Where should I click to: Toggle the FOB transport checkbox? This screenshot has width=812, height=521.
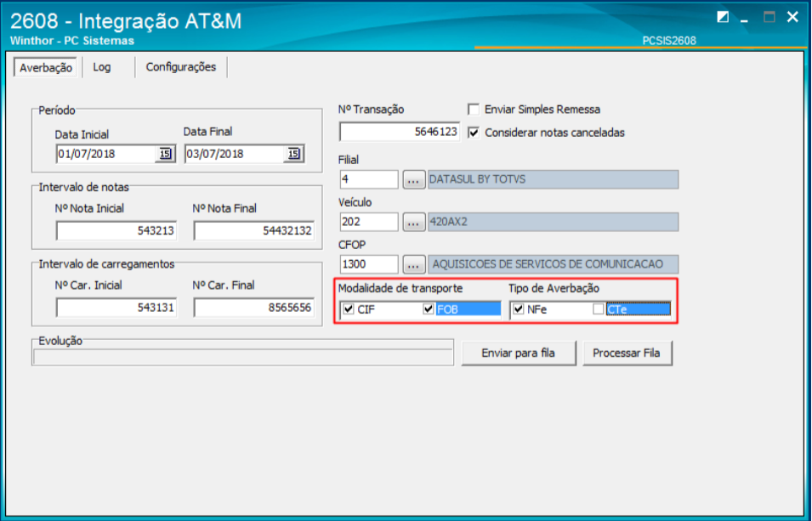pos(429,309)
